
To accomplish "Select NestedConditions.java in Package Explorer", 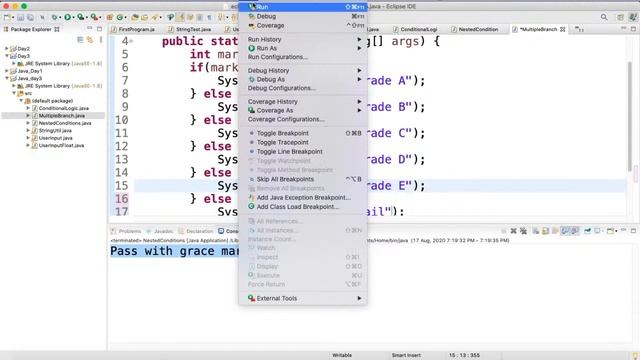I will (65, 123).
